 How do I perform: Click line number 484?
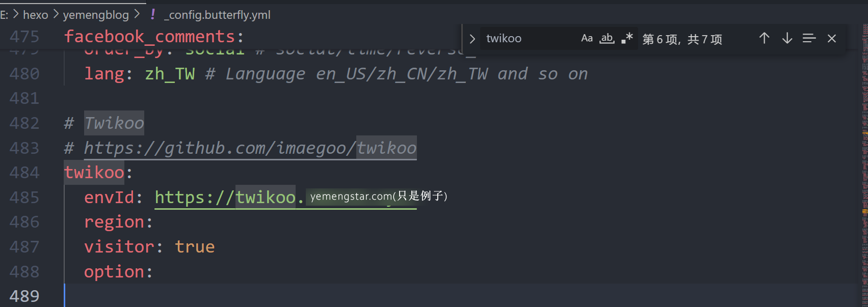click(24, 172)
